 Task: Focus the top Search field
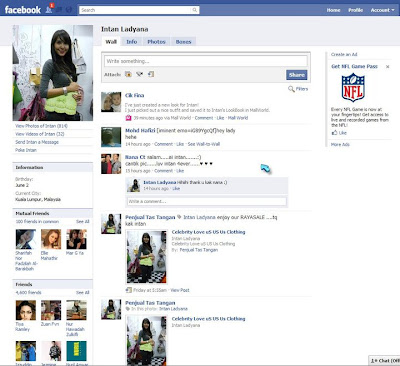tap(139, 10)
